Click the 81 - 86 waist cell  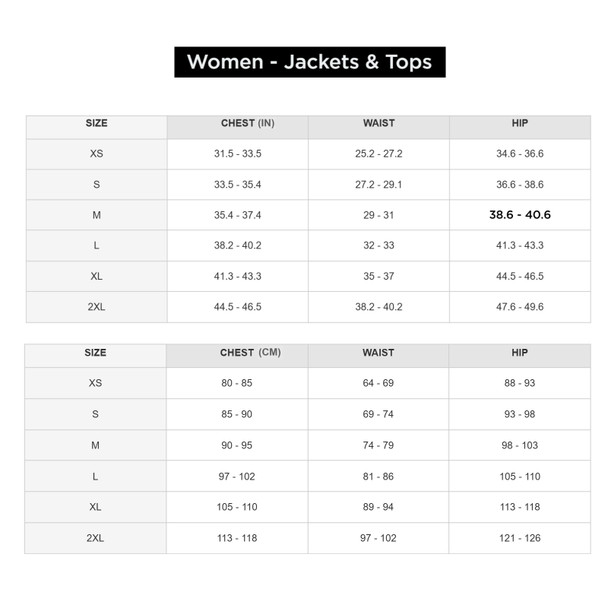coord(378,477)
